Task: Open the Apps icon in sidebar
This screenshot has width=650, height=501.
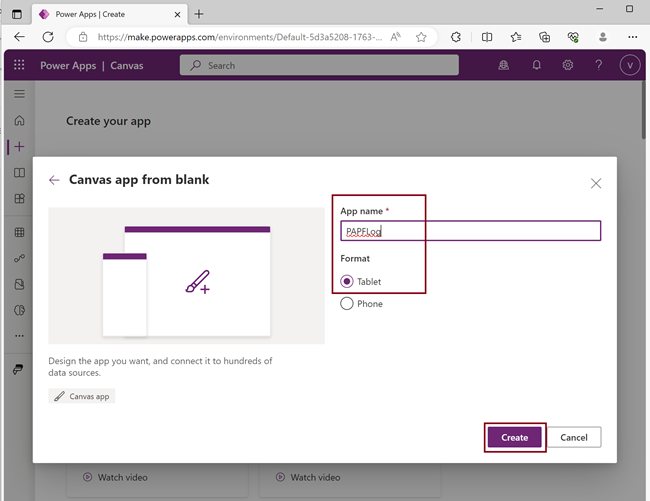Action: (x=19, y=198)
